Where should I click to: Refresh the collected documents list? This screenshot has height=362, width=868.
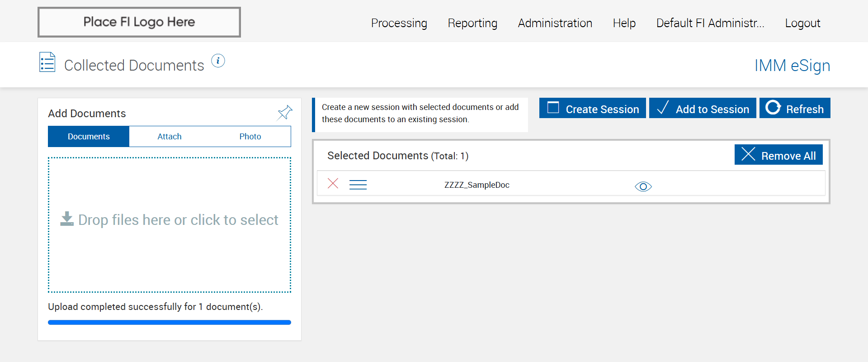pyautogui.click(x=795, y=109)
